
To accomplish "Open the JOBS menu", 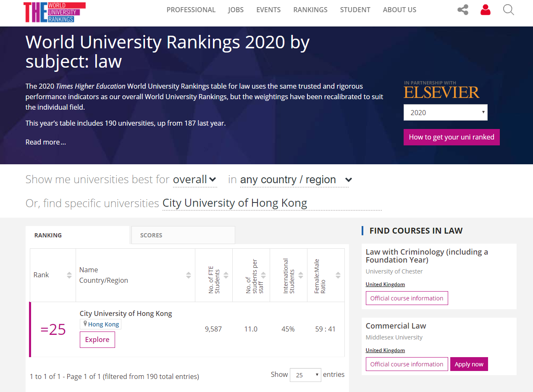I will click(236, 10).
